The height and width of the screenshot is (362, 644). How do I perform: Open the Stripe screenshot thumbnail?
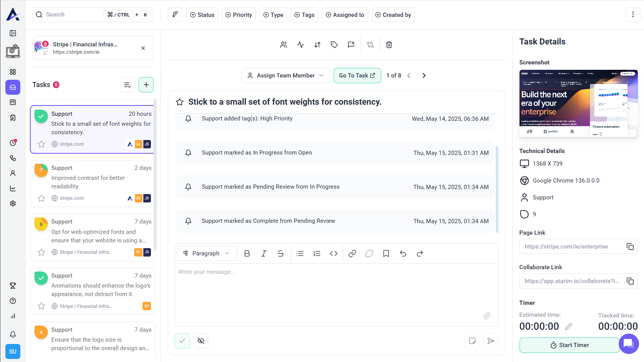pos(578,103)
